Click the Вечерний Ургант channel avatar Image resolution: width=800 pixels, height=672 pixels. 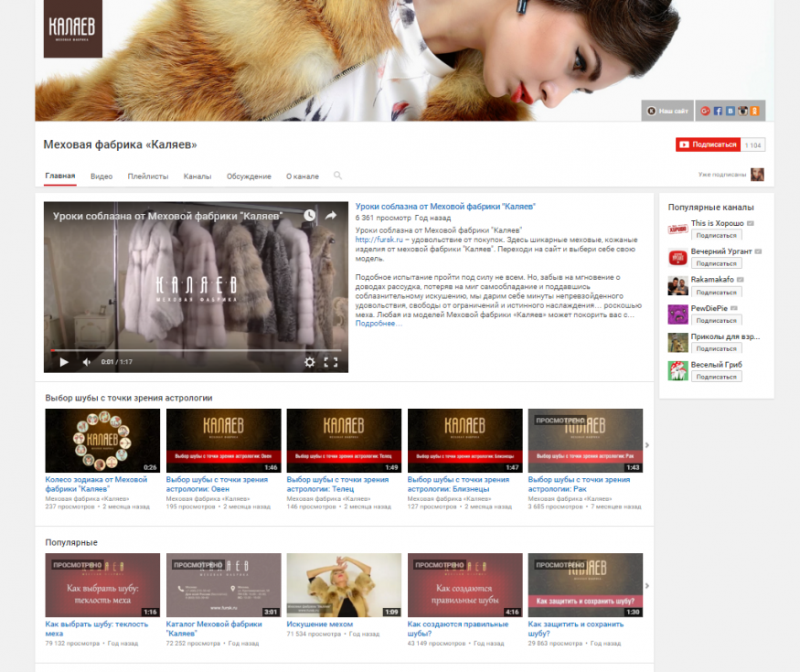click(x=678, y=257)
